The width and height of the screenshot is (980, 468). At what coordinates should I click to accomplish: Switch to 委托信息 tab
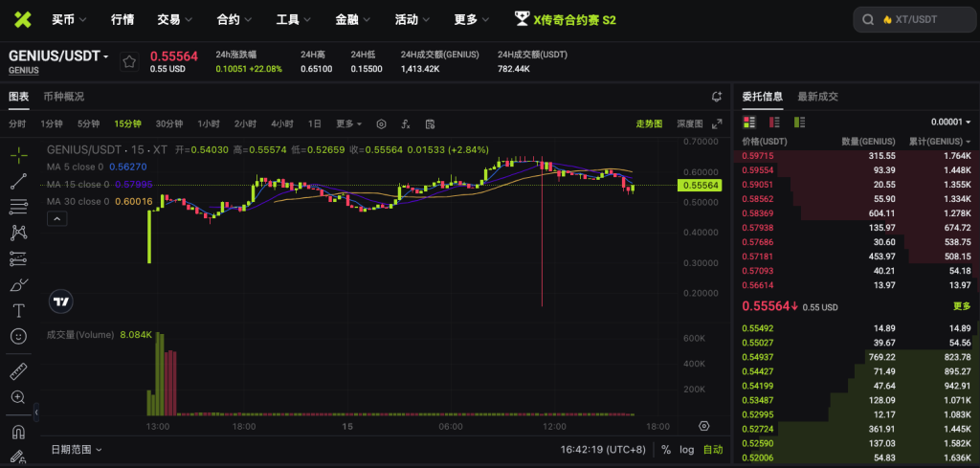[763, 97]
